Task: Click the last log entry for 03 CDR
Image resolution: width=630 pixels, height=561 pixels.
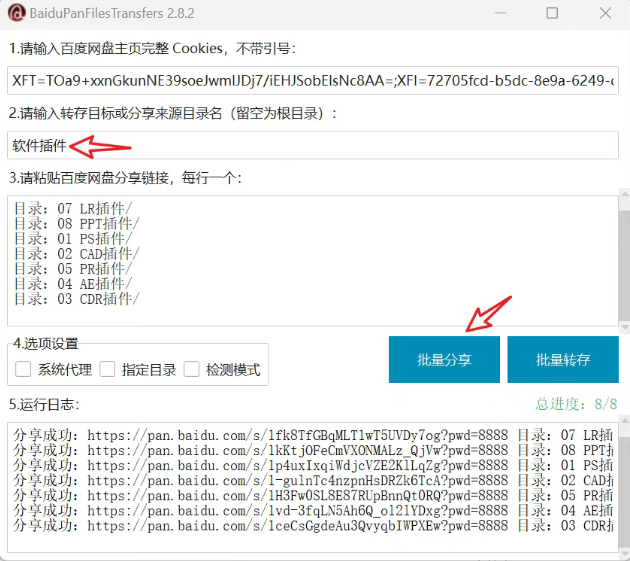Action: [x=300, y=525]
